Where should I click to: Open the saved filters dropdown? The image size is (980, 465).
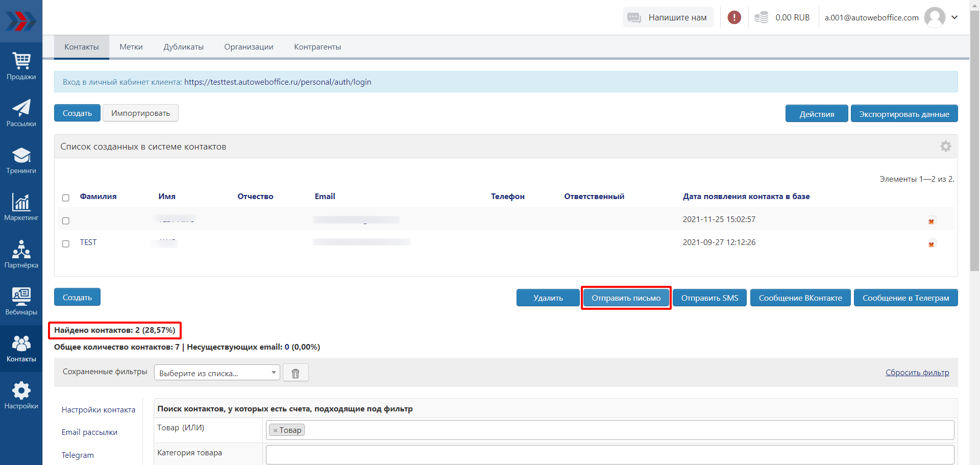(x=217, y=373)
